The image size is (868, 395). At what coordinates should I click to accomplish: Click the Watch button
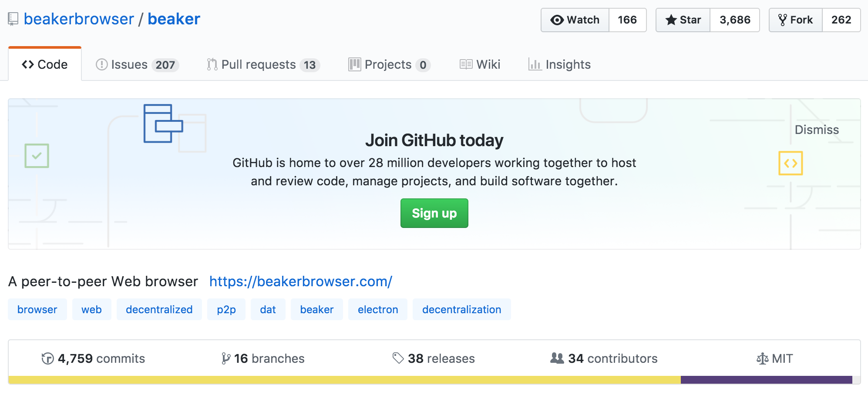coord(575,20)
